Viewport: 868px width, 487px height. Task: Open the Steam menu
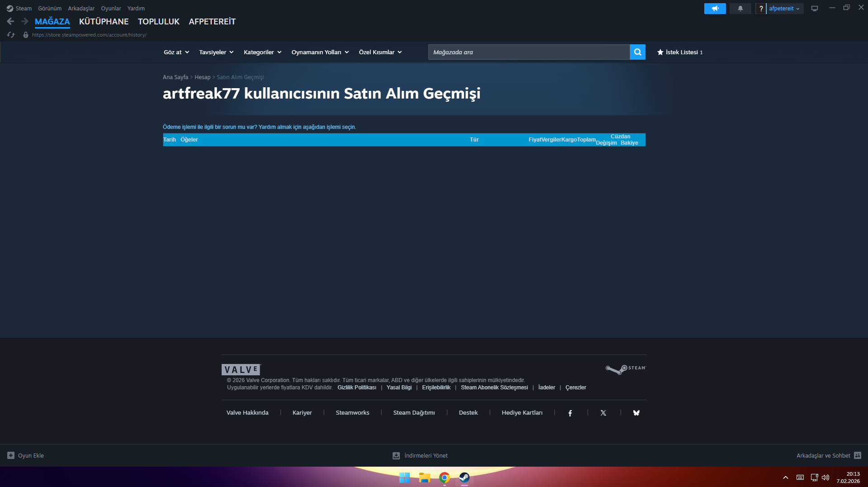click(x=24, y=9)
